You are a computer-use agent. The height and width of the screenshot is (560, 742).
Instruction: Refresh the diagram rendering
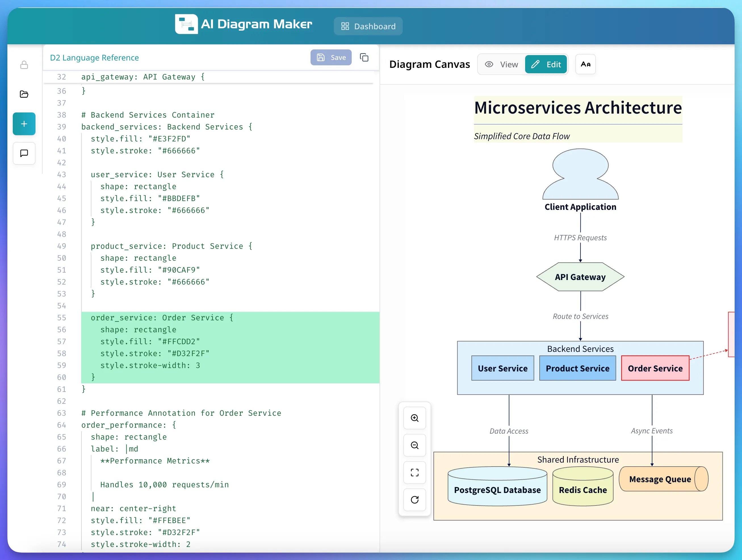(415, 500)
